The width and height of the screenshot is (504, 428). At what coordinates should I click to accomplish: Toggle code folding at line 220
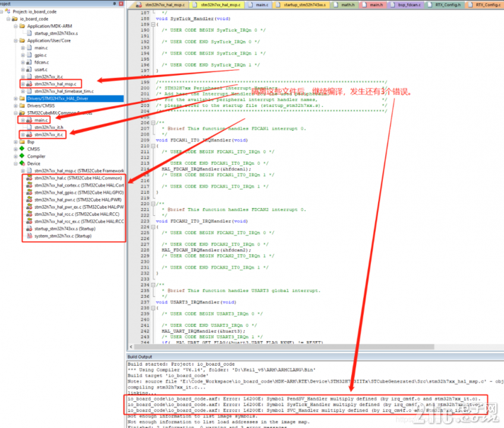[x=153, y=204]
